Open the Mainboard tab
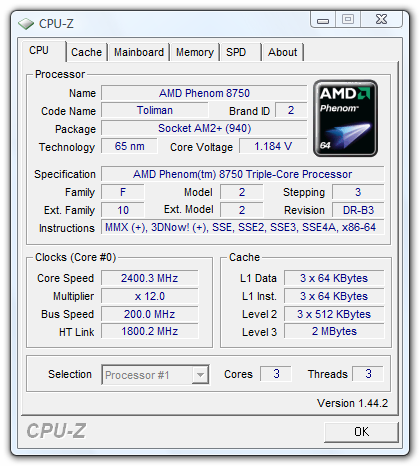 (139, 52)
